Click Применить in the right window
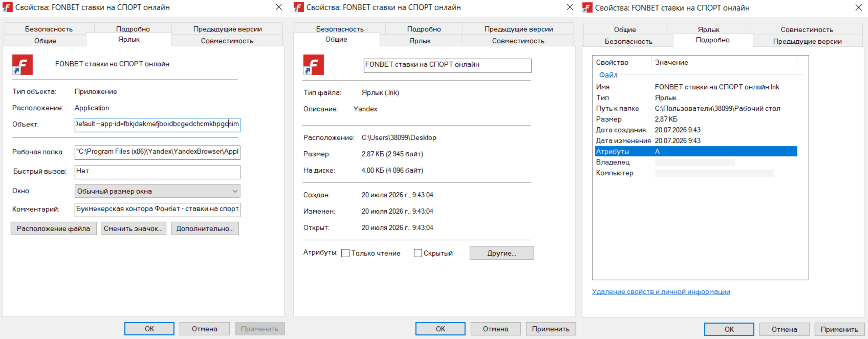The image size is (868, 339). coord(840,329)
